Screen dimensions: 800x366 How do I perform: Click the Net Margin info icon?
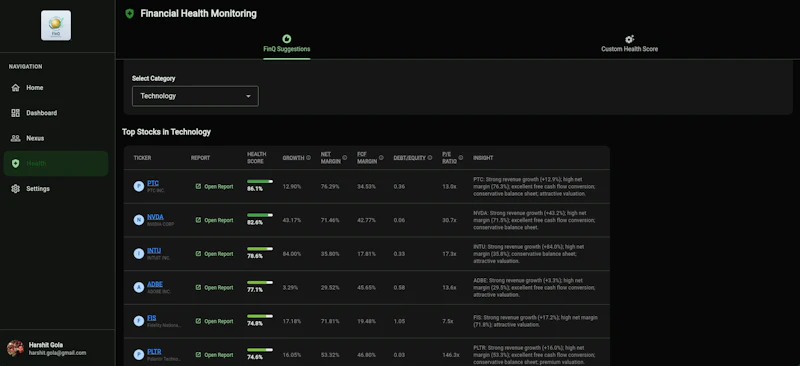click(345, 158)
